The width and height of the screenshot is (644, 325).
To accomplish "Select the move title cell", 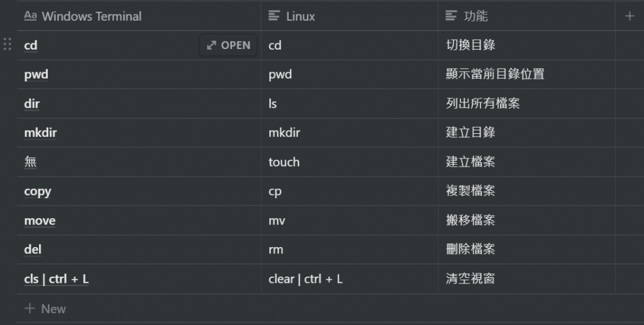I will point(139,221).
